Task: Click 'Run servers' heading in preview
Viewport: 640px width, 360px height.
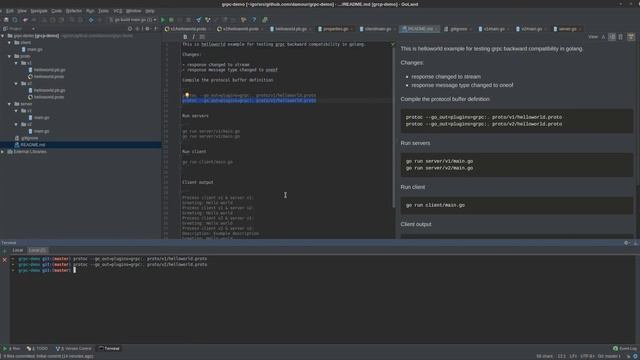Action: 415,143
